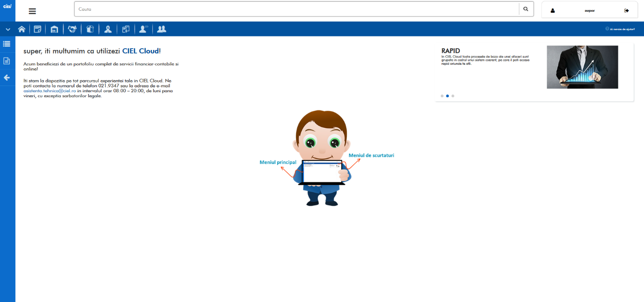Collapse the shortcuts bar with the chevron
This screenshot has width=644, height=302.
coord(8,30)
